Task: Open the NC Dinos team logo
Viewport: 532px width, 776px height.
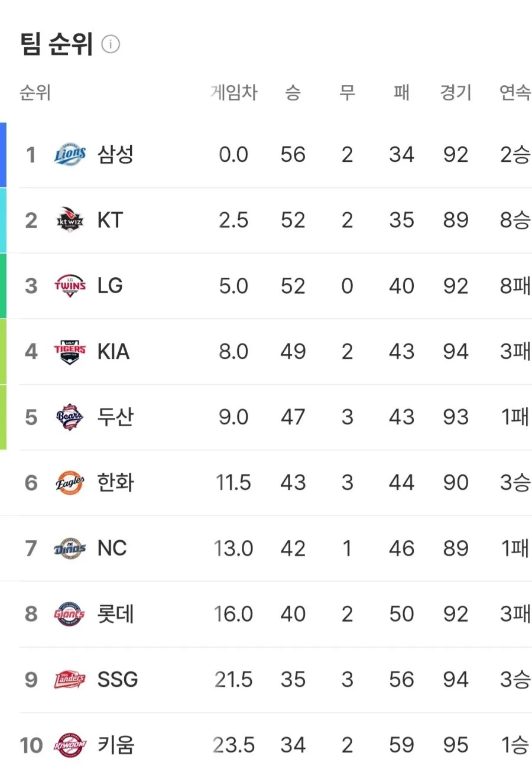Action: (70, 548)
